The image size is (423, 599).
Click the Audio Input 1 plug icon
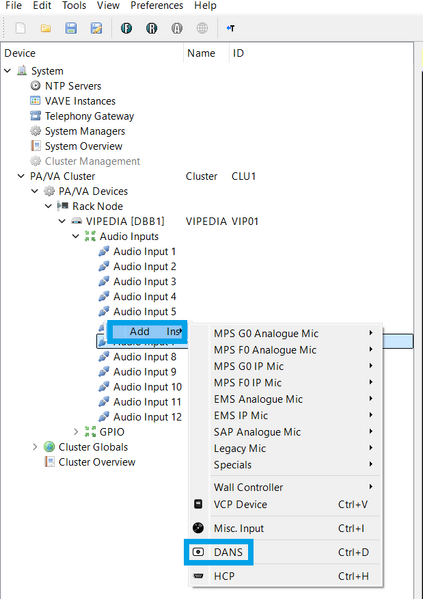click(104, 251)
